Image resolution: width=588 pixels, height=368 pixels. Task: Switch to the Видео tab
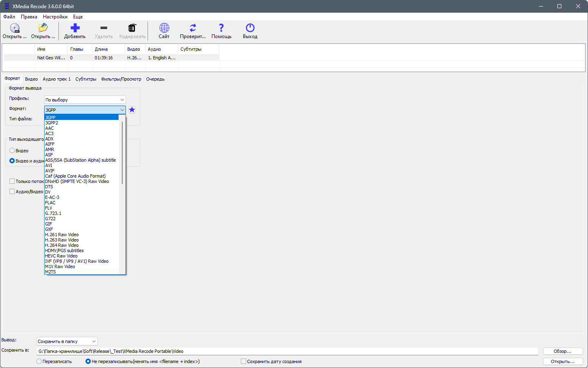[x=31, y=79]
